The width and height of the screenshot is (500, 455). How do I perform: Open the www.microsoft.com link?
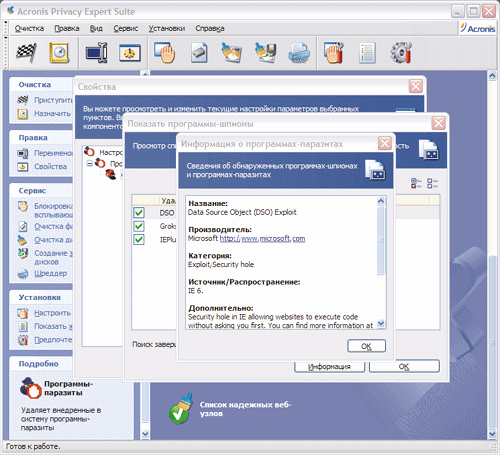262,239
